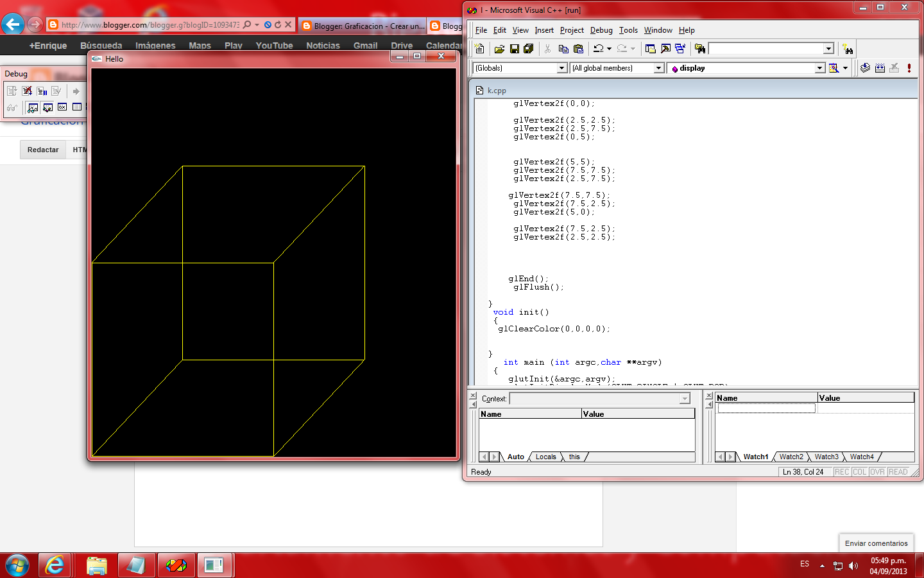The image size is (924, 578).
Task: Open the Debug menu in Visual C++
Action: [x=601, y=30]
